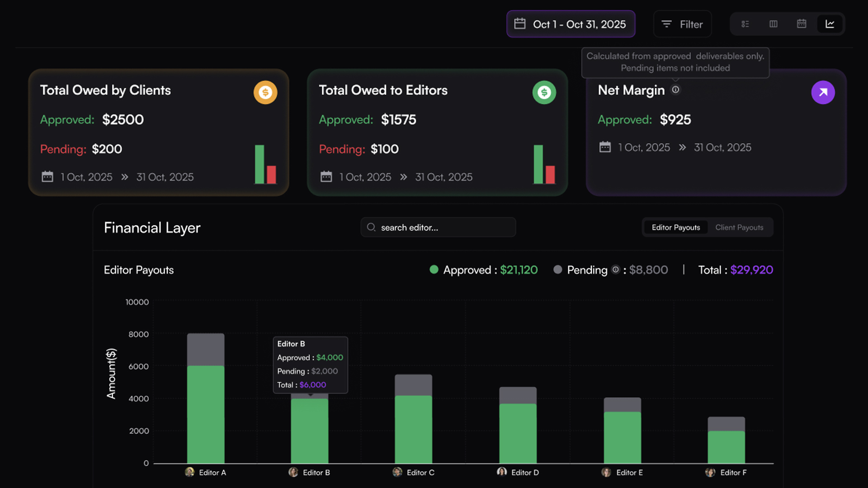Open the calendar view from the view switcher

coord(802,24)
